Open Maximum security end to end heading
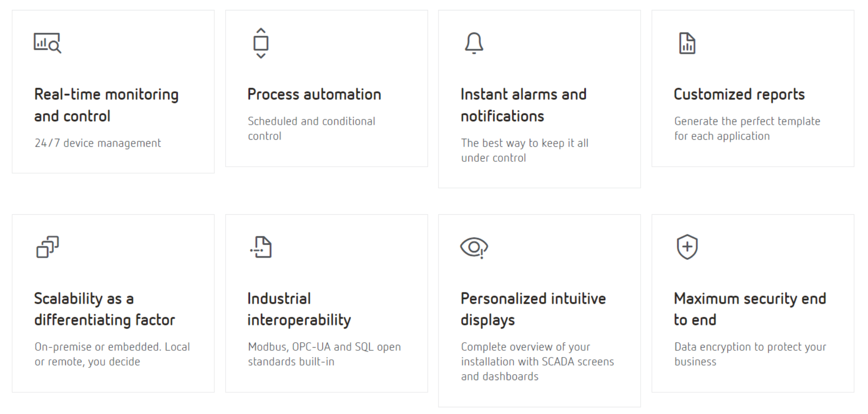This screenshot has height=414, width=868. [750, 309]
